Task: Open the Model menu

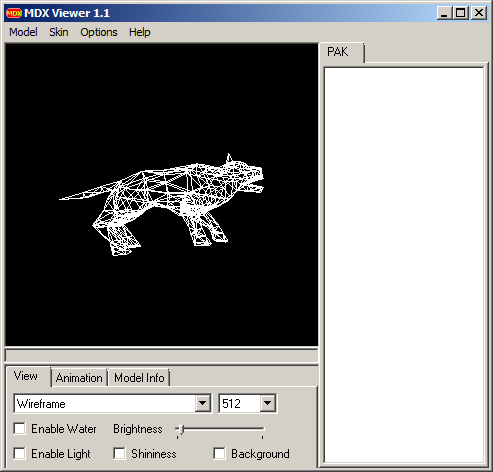Action: pyautogui.click(x=23, y=32)
